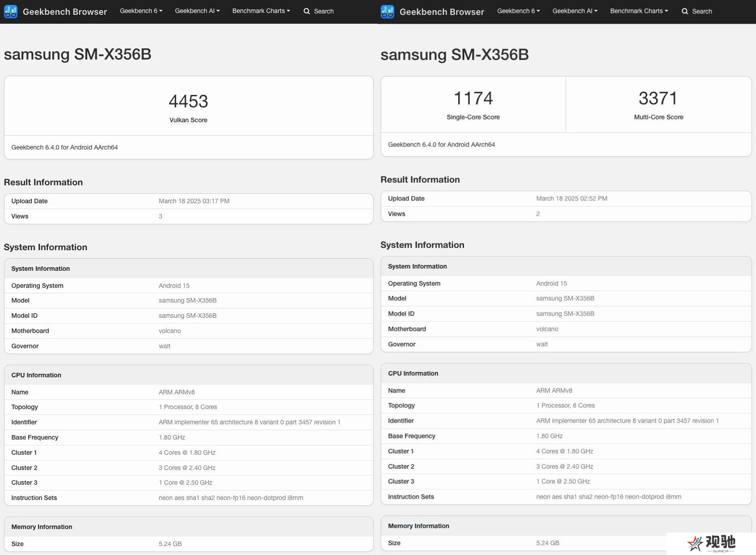Screen dimensions: 756x555
Task: Click samsung SM-X356B heading in right page
Action: tap(455, 55)
